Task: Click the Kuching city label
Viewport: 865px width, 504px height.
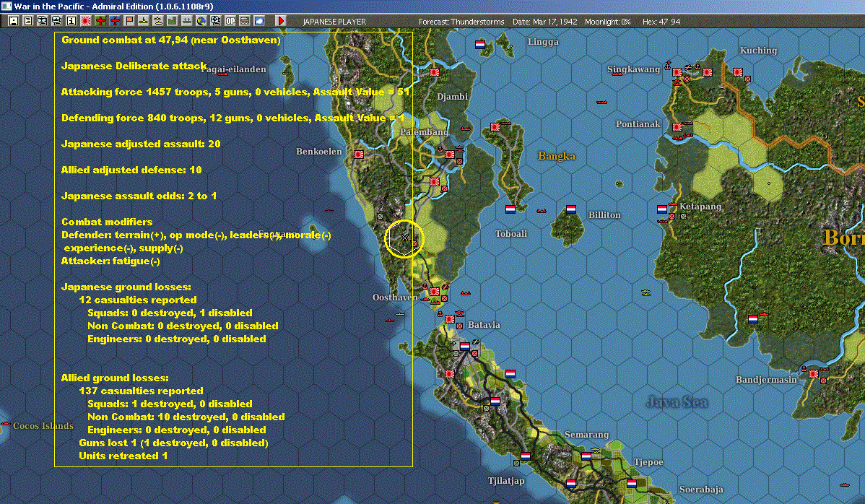Action: pos(759,50)
